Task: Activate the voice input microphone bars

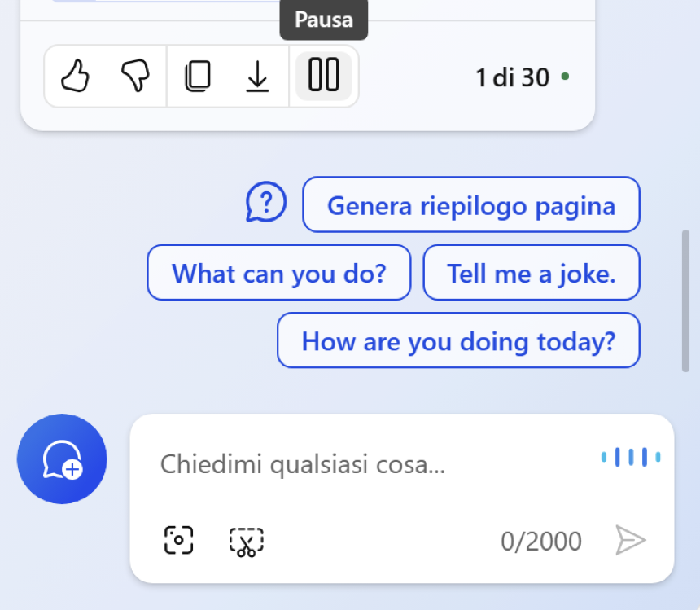Action: click(631, 457)
